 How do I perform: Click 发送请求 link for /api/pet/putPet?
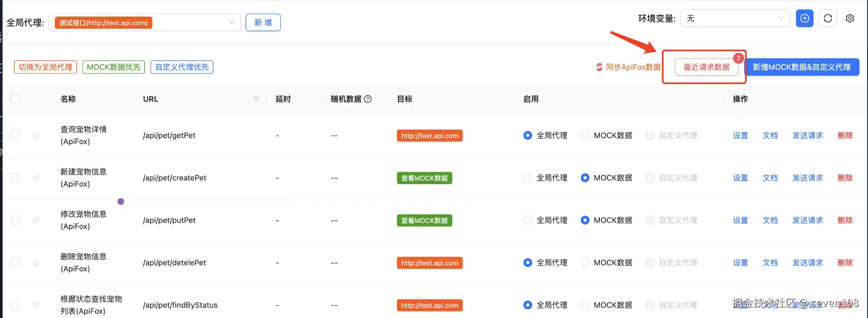pyautogui.click(x=807, y=220)
